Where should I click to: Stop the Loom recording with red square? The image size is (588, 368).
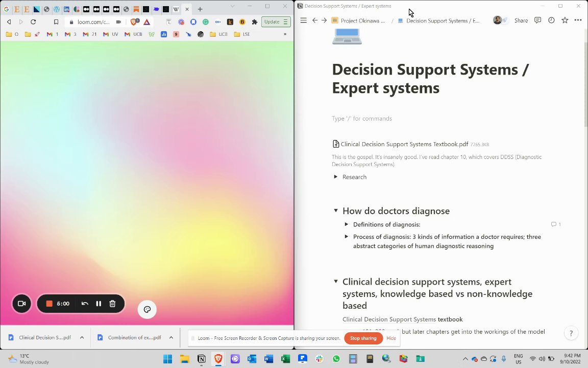click(49, 304)
